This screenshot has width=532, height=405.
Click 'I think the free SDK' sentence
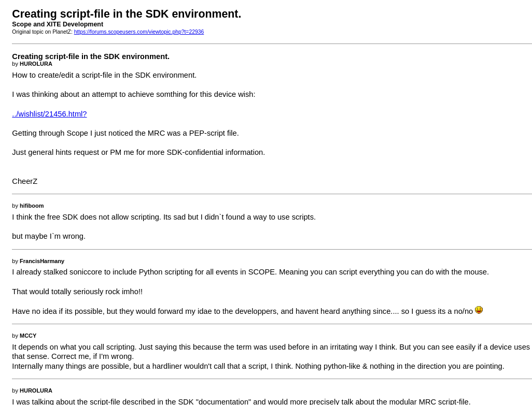point(164,217)
